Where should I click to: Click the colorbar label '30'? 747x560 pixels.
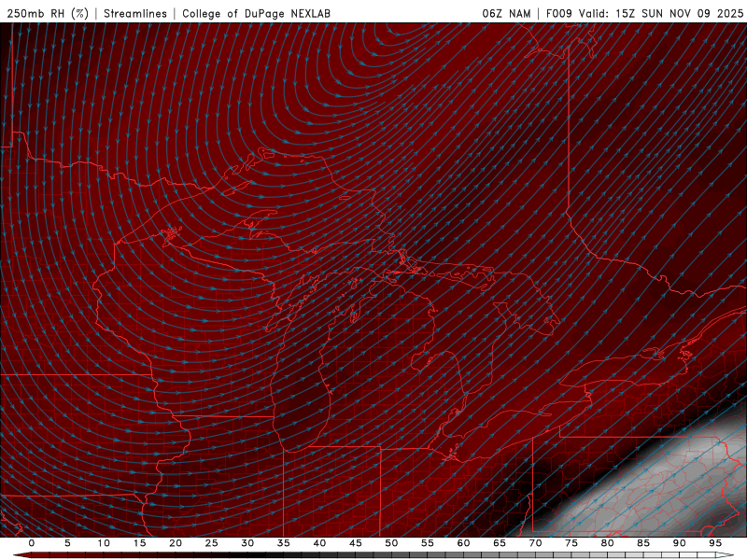[247, 543]
